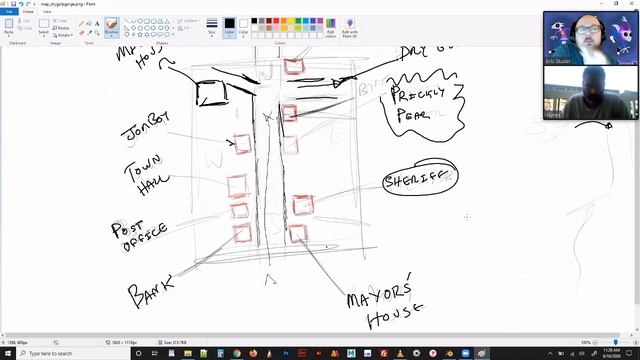Click the Save icon in quick access toolbar
The width and height of the screenshot is (640, 360).
13,4
